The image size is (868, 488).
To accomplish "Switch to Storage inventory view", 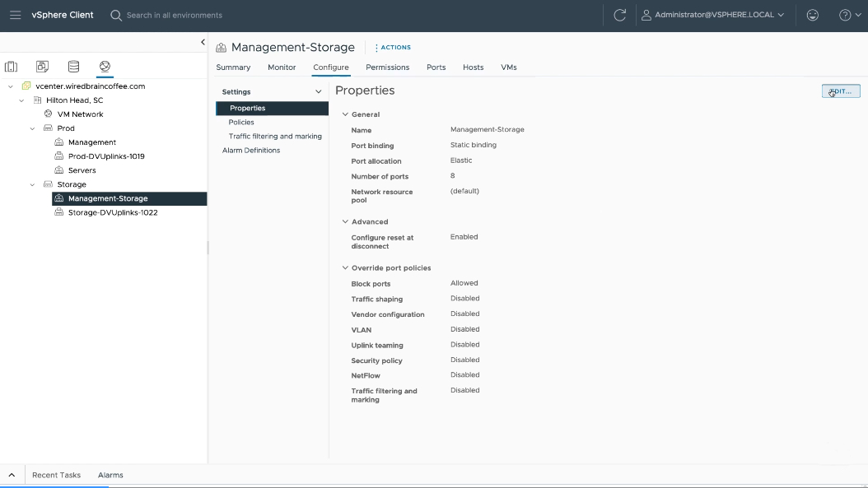I will click(73, 67).
